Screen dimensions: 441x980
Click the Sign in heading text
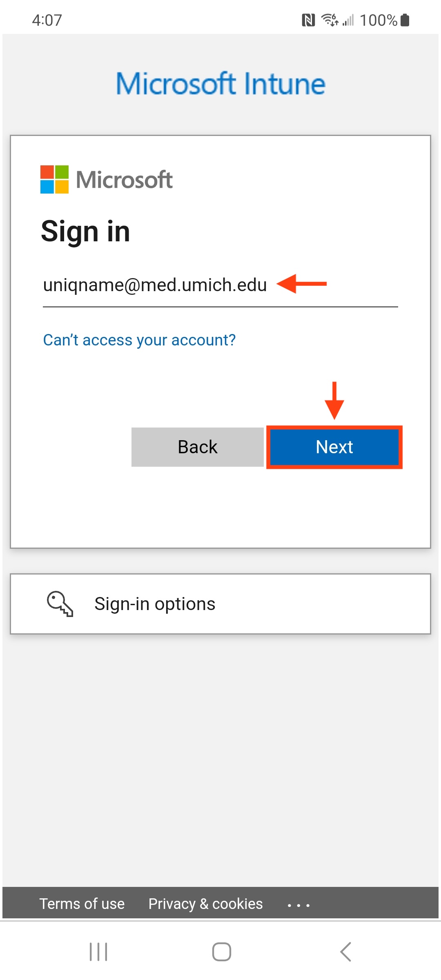coord(85,231)
